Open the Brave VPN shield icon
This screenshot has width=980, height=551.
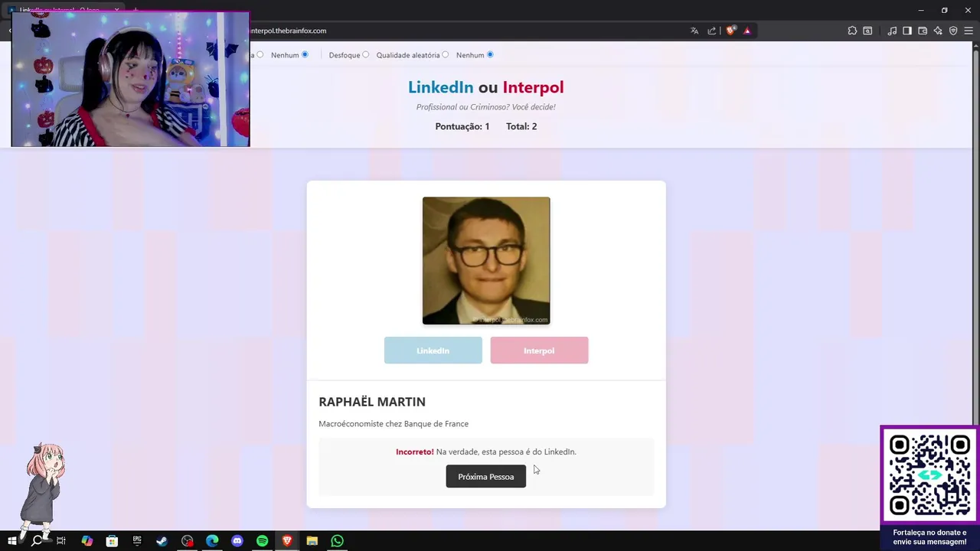point(953,31)
